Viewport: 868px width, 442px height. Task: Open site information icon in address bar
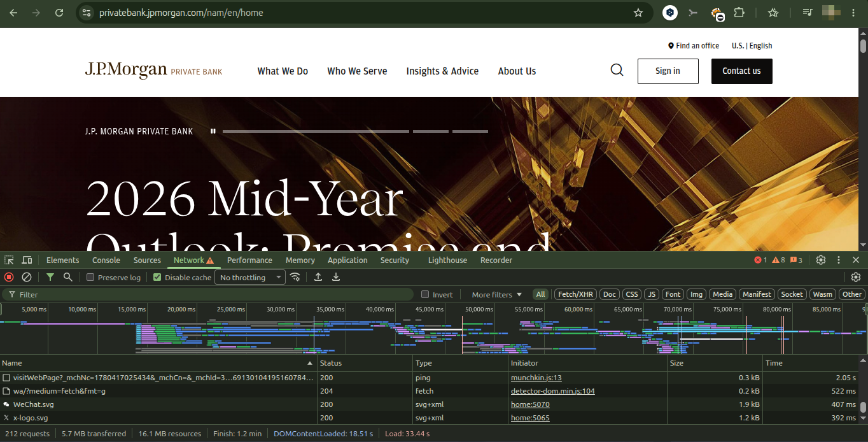pos(87,13)
